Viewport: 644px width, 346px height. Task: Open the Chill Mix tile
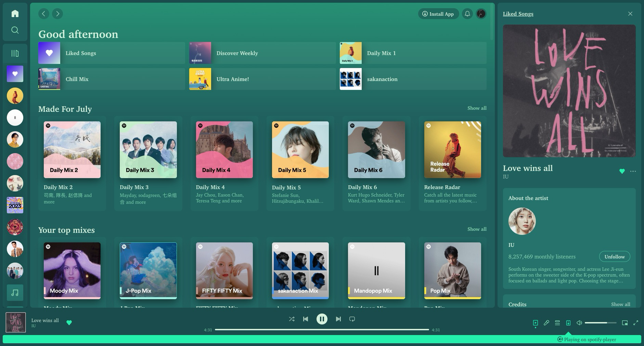coord(112,79)
